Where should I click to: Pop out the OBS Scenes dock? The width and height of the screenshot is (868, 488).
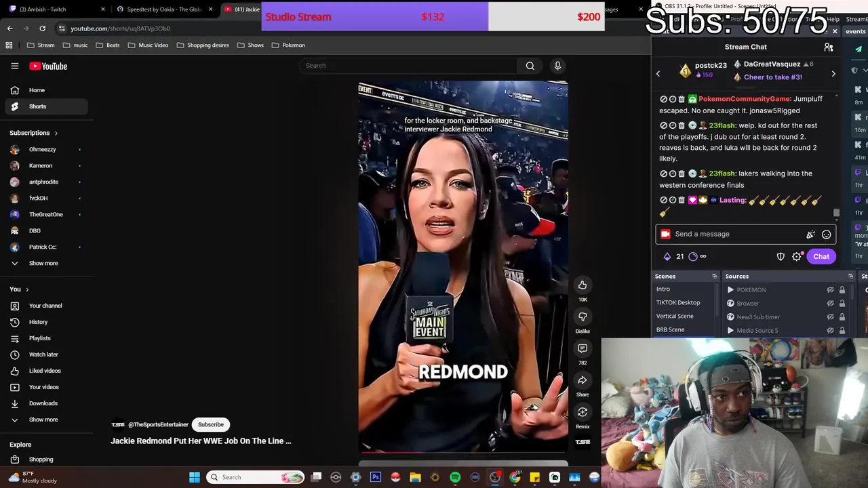[x=714, y=277]
